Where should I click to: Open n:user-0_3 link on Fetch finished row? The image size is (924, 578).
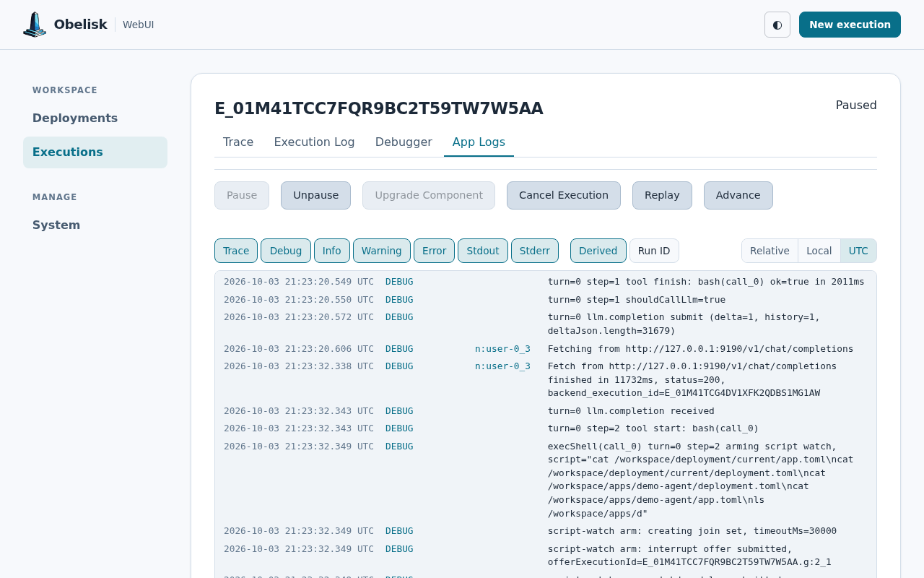502,366
